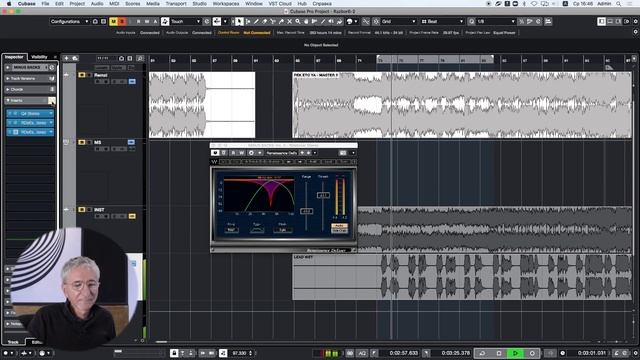The height and width of the screenshot is (360, 640).
Task: Click the tempo value field 97.330
Action: pyautogui.click(x=239, y=353)
